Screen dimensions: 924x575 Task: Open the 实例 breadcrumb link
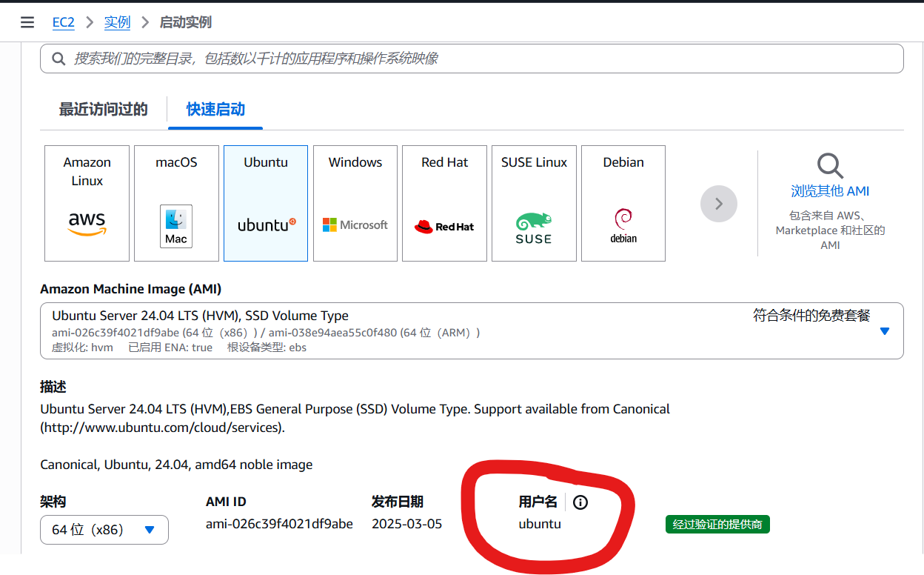point(117,22)
